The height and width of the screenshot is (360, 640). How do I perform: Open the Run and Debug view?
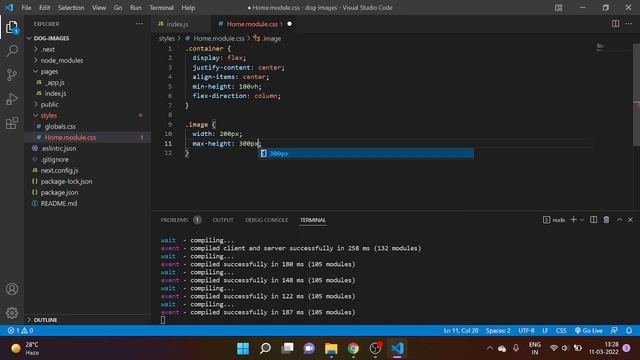click(12, 99)
